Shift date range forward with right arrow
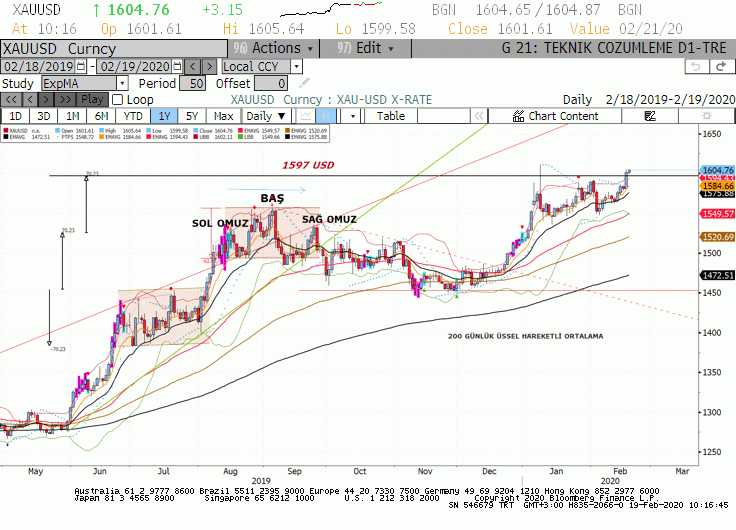The image size is (736, 530). click(x=209, y=66)
